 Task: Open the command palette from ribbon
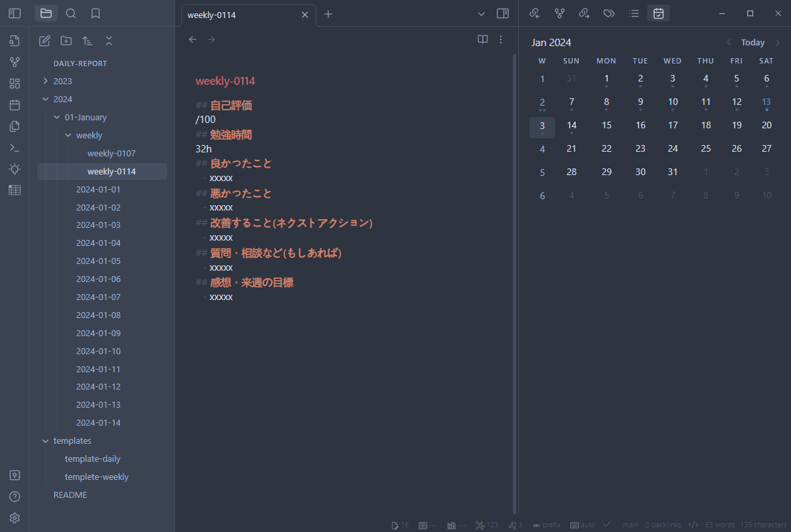pyautogui.click(x=15, y=148)
